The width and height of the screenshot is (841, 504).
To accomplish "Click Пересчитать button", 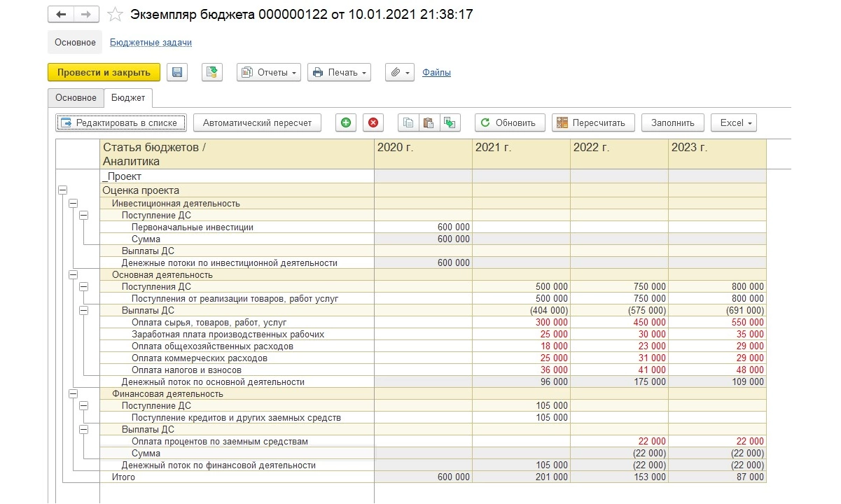I will click(593, 122).
